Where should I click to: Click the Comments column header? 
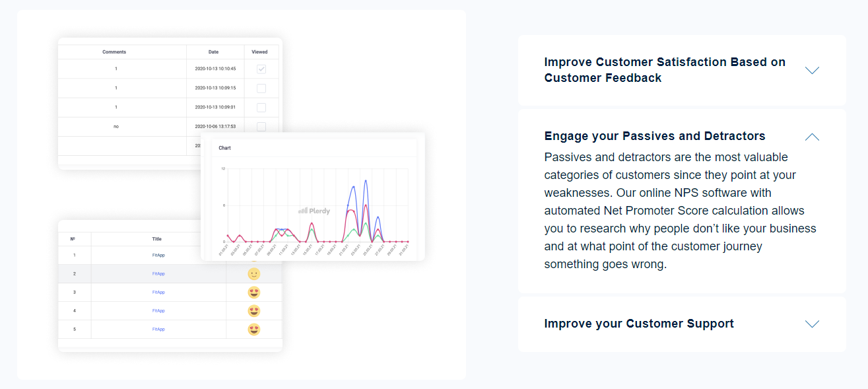(x=114, y=52)
